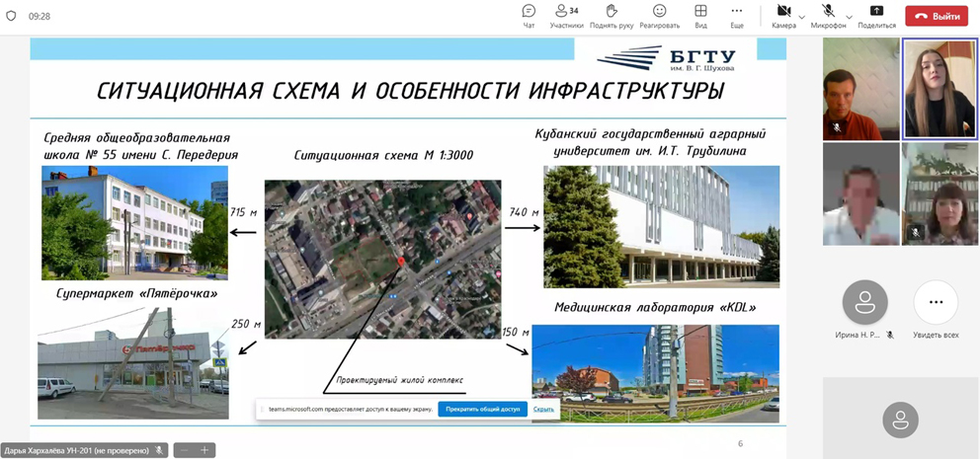The width and height of the screenshot is (980, 459).
Task: Click the satellite situational map image
Action: pos(382,260)
